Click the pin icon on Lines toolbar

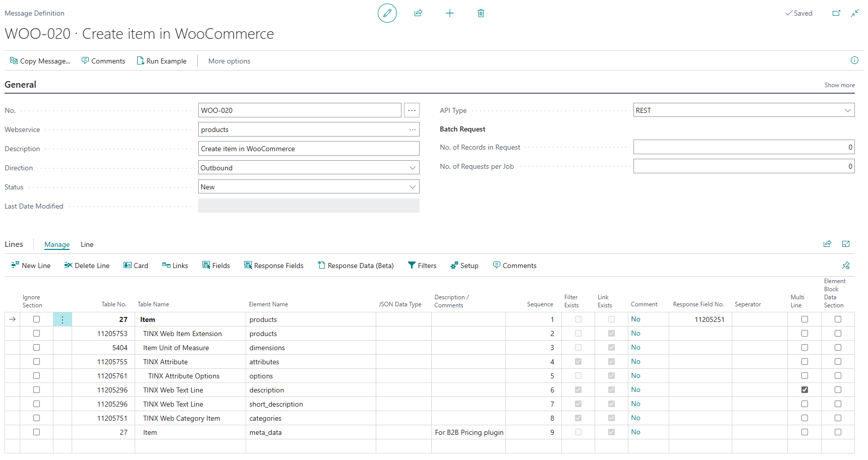[846, 265]
